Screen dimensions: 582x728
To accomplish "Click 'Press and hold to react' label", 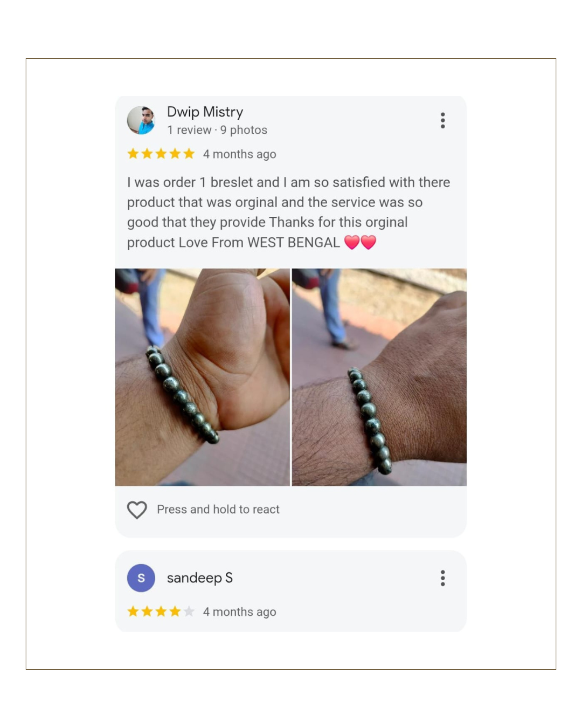I will pos(218,510).
